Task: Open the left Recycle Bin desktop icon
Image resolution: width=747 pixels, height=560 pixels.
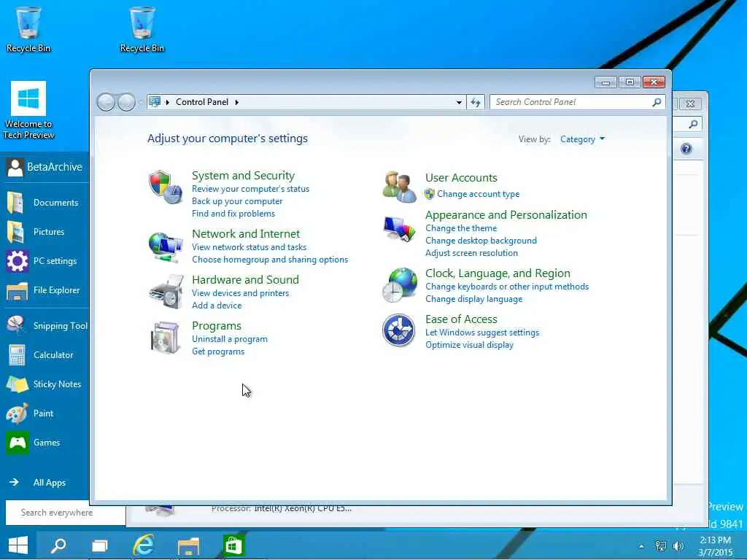Action: coord(28,29)
